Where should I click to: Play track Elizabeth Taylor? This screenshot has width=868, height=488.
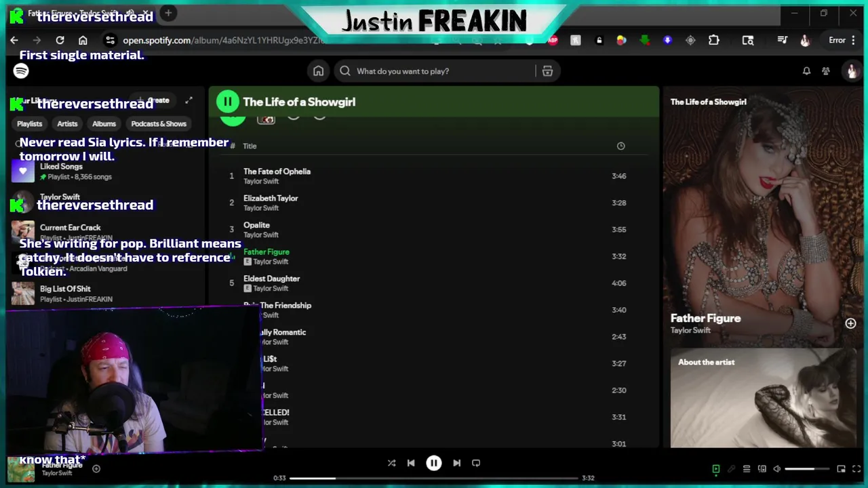[434, 203]
